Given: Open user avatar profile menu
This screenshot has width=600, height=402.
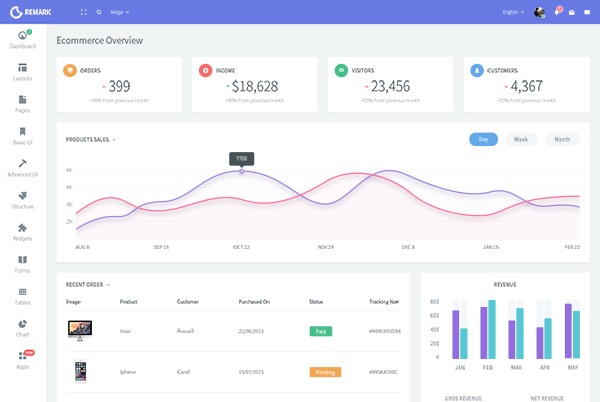Looking at the screenshot, I should [x=539, y=12].
